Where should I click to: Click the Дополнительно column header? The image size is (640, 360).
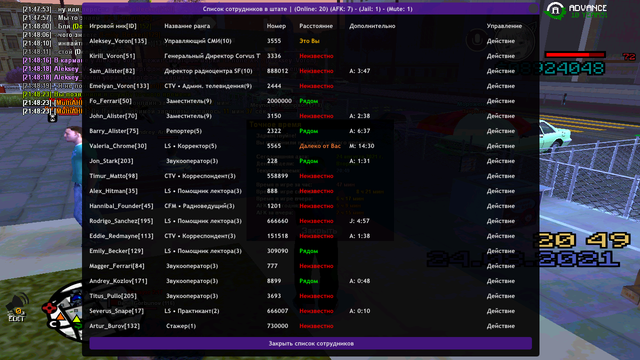click(x=372, y=26)
